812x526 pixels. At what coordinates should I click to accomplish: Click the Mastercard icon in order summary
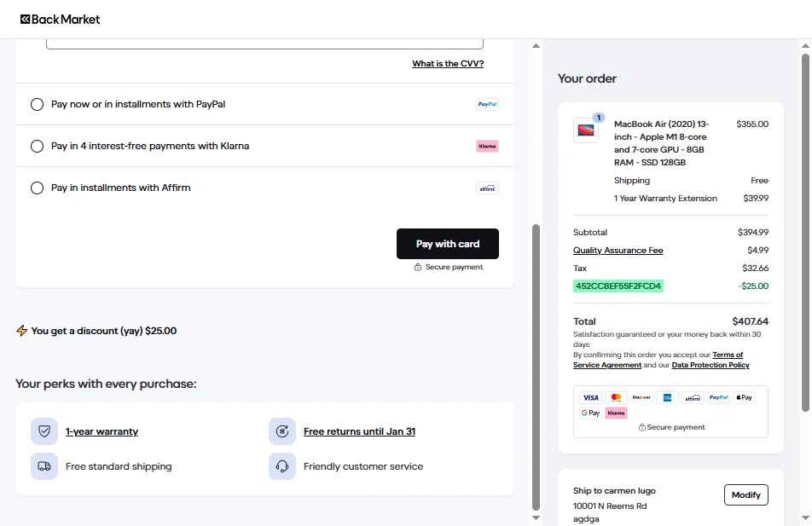[x=616, y=397]
